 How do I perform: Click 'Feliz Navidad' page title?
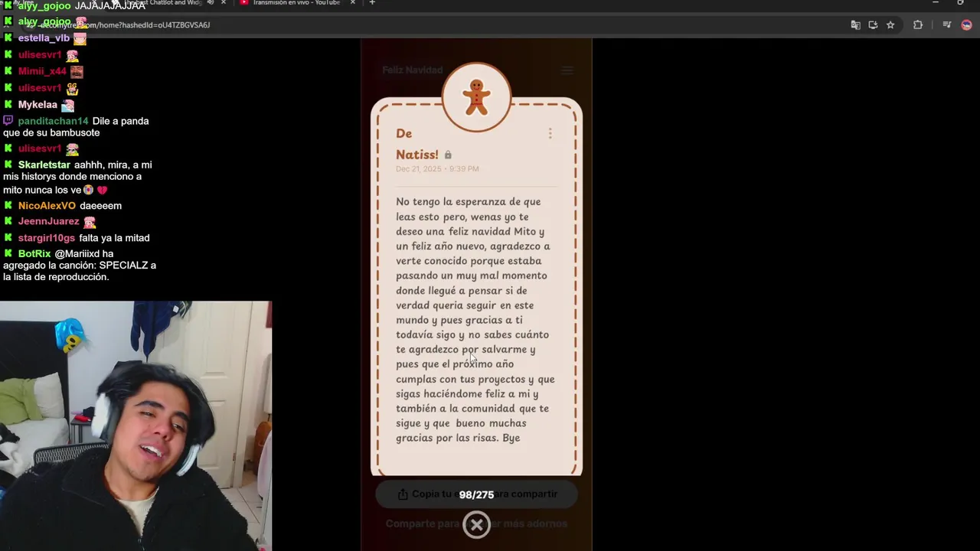coord(413,70)
